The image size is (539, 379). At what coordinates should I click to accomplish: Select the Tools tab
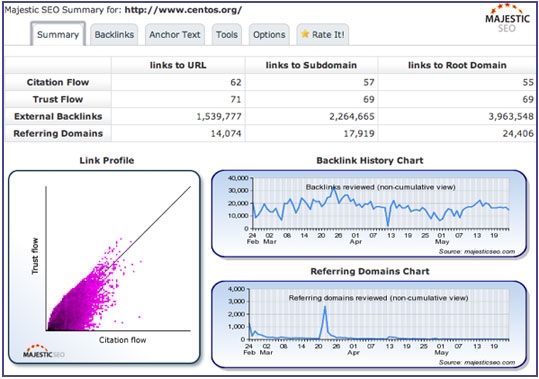click(227, 34)
